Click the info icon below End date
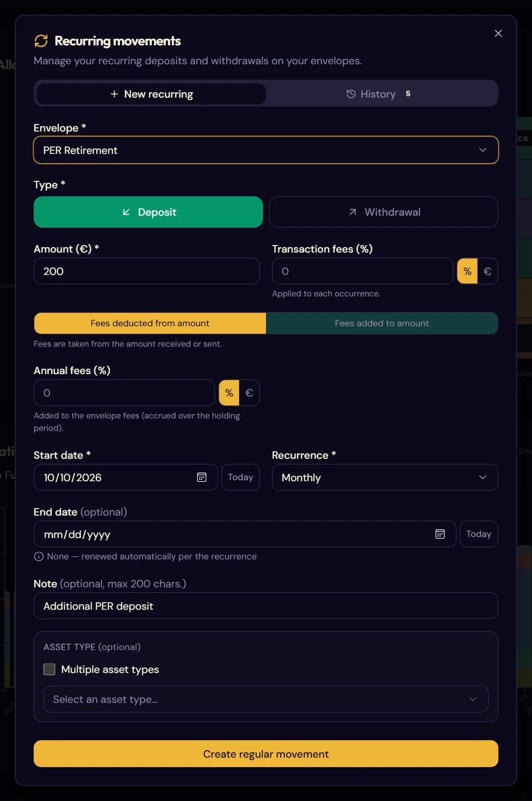 (39, 556)
